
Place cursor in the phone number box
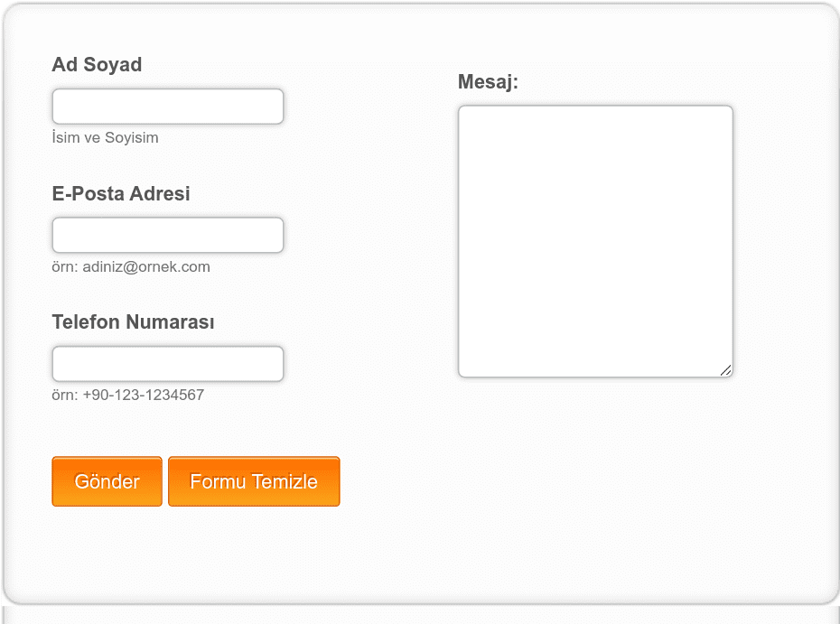168,364
